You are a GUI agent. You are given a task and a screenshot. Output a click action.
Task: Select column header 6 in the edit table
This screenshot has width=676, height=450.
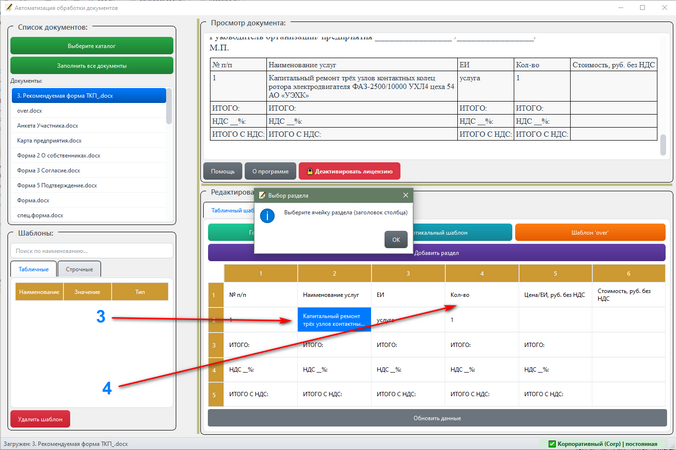click(x=629, y=273)
